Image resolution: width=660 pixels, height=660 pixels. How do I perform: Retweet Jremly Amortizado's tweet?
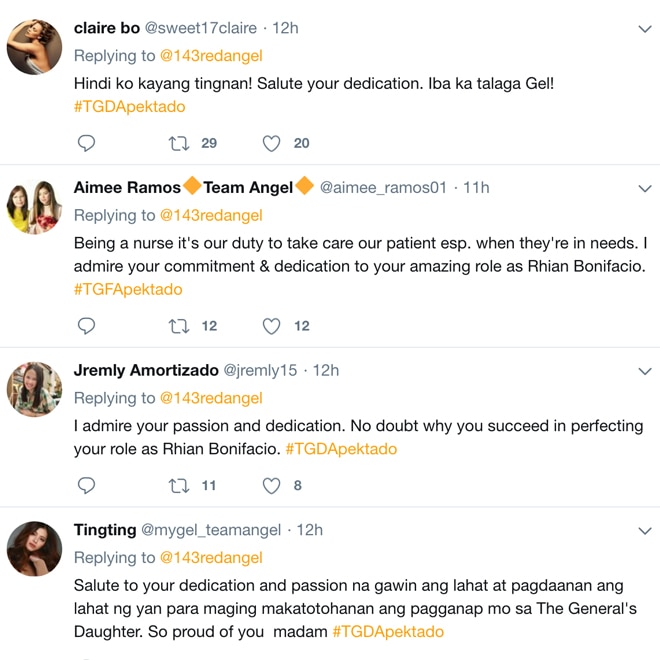tap(179, 486)
